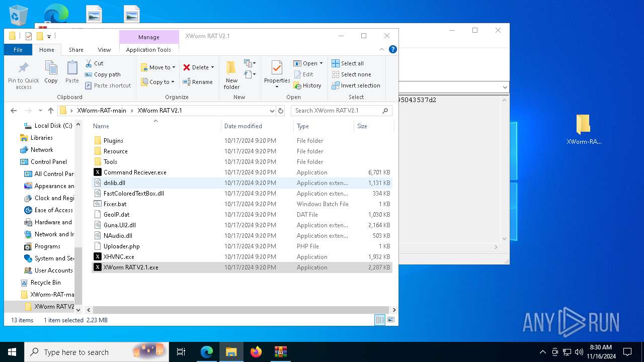Refresh the folder view
This screenshot has height=362, width=644.
coord(281,111)
